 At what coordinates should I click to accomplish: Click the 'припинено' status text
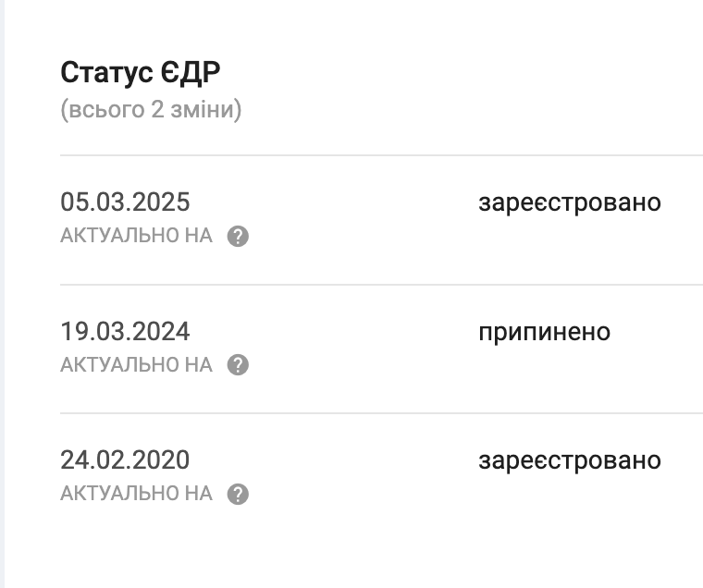544,331
